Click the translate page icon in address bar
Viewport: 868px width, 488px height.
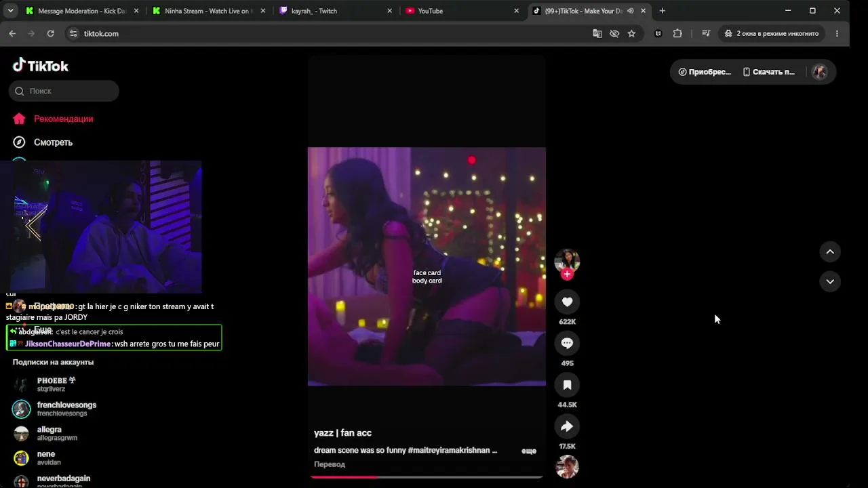(x=597, y=33)
